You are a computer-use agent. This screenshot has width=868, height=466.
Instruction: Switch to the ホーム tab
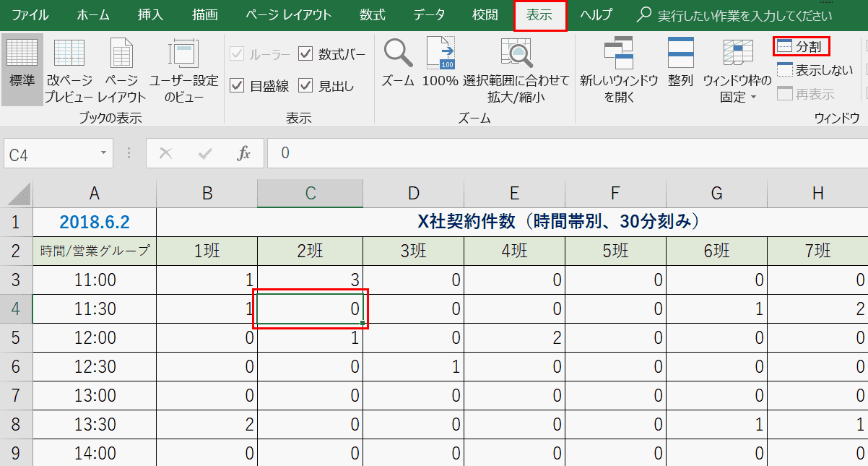click(x=93, y=15)
